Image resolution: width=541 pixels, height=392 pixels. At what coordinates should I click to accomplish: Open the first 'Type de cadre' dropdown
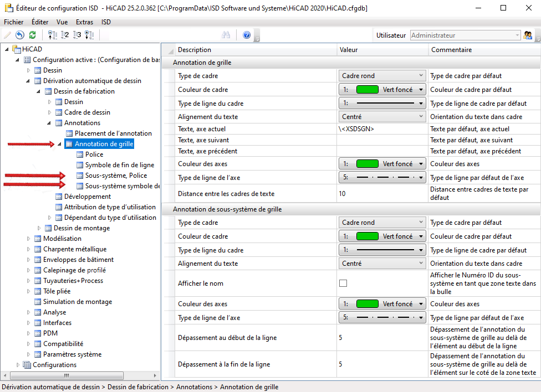coord(382,76)
